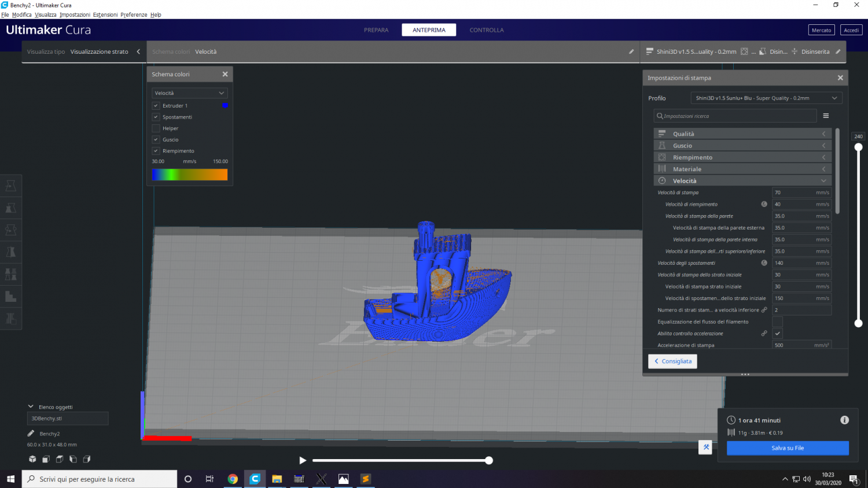
Task: Open the Modifica menu
Action: tap(22, 14)
